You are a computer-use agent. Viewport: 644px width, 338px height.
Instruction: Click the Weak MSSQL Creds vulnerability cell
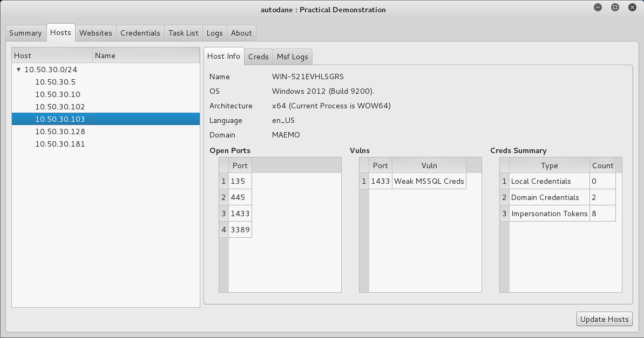tap(429, 181)
